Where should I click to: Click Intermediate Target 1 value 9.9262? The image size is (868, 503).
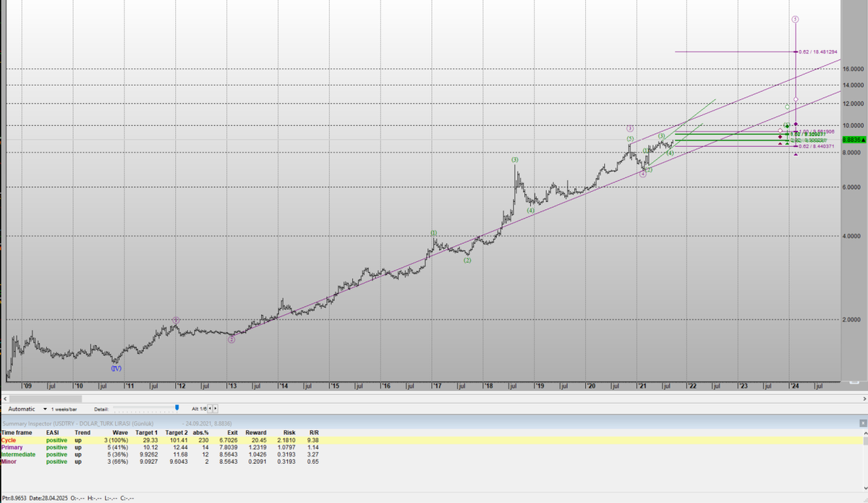point(148,455)
